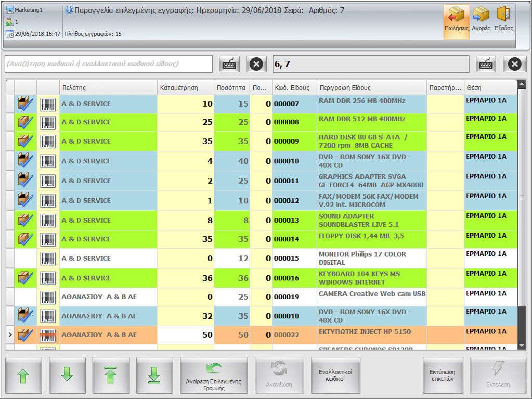Click barcode icon for item 000012
The height and width of the screenshot is (399, 532).
coord(48,200)
